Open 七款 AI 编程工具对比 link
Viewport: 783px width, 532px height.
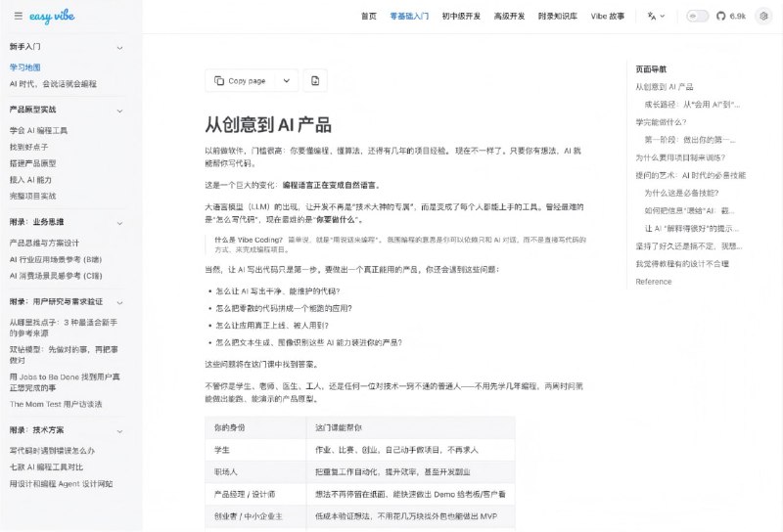click(x=46, y=466)
